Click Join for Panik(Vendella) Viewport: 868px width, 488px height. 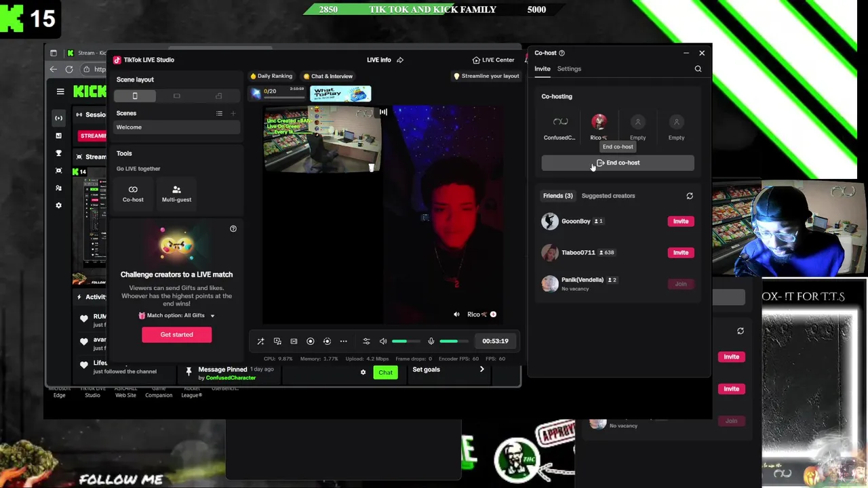(x=680, y=284)
